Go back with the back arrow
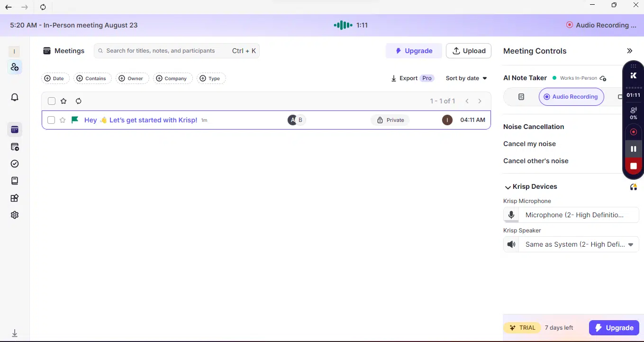The width and height of the screenshot is (644, 342). [x=8, y=7]
